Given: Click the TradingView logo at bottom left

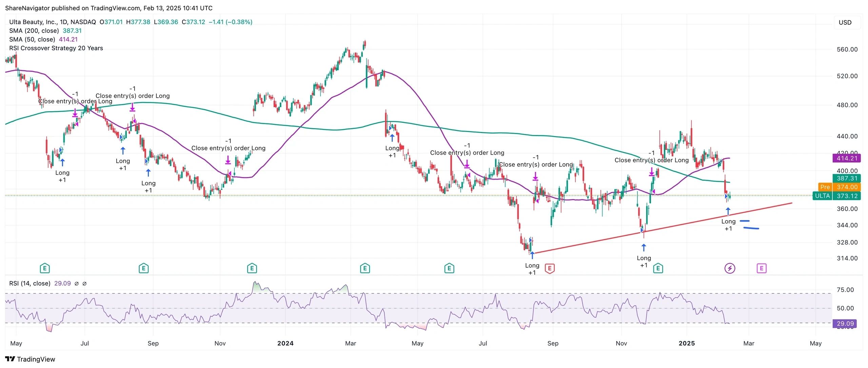Looking at the screenshot, I should click(30, 359).
